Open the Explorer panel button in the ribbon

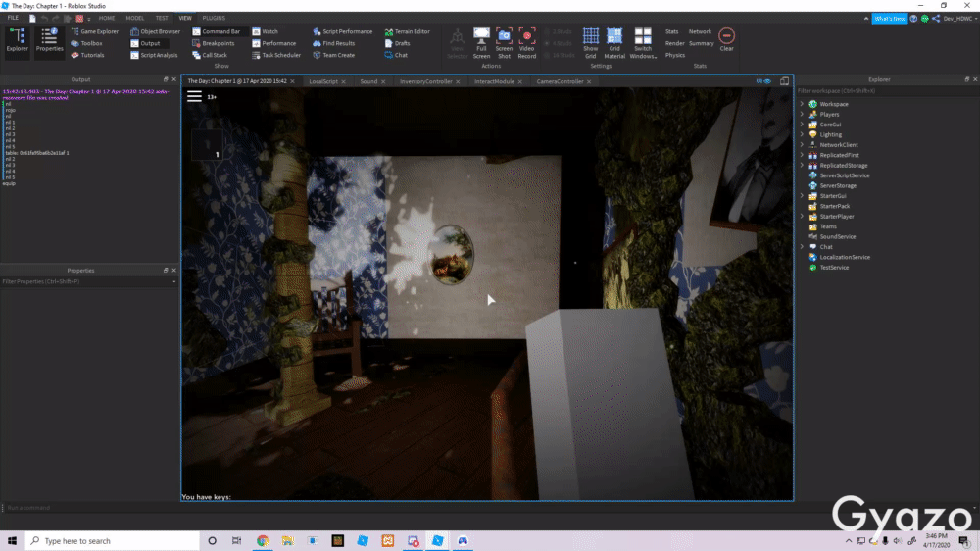point(17,41)
